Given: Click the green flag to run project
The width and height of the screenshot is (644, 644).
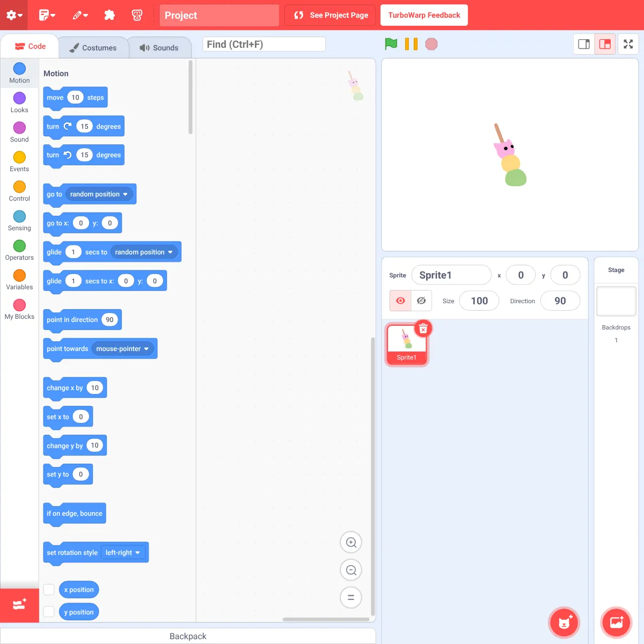Looking at the screenshot, I should (x=391, y=44).
